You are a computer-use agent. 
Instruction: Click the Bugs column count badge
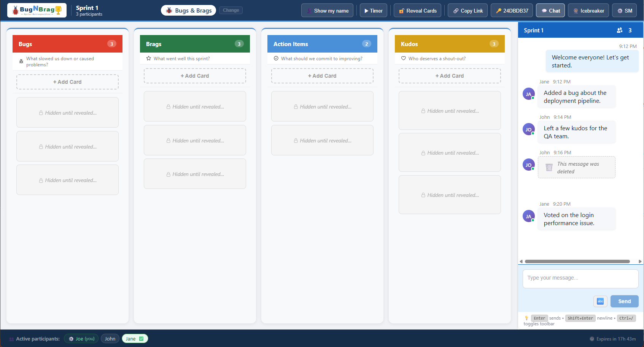(111, 44)
